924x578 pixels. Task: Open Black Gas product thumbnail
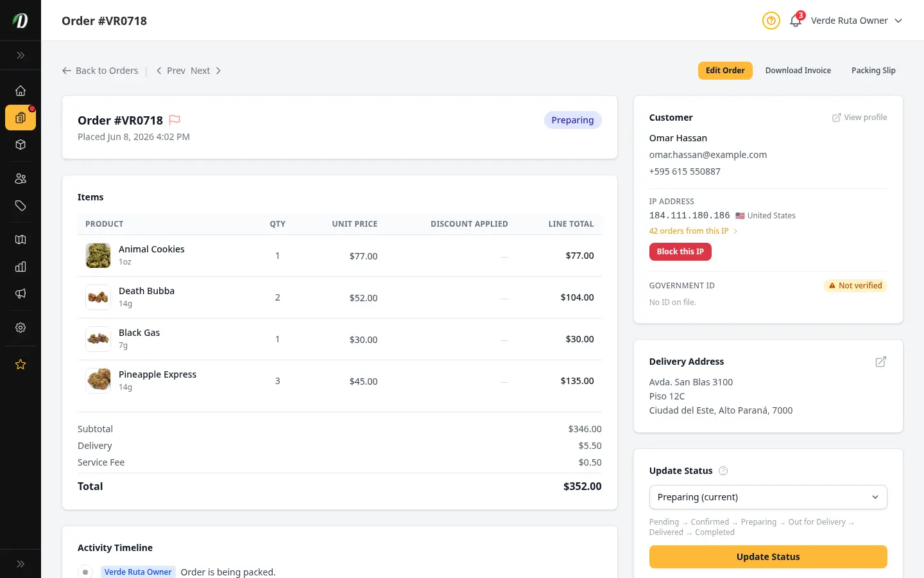tap(98, 339)
